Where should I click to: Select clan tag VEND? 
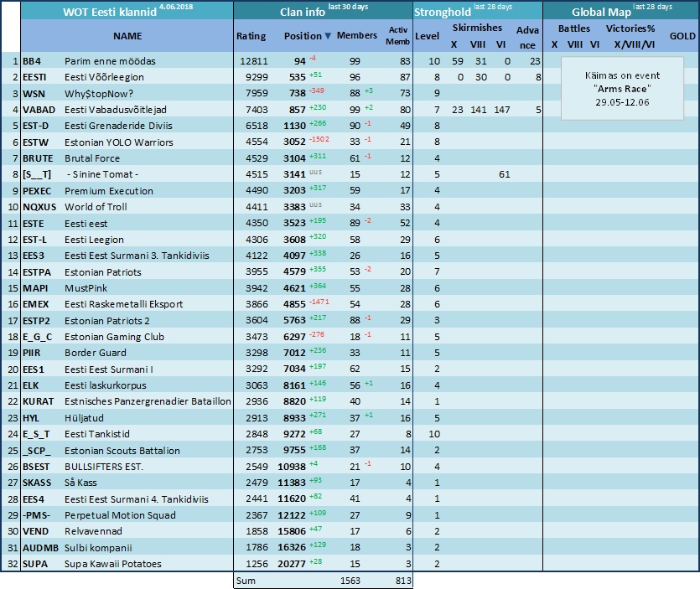click(x=36, y=531)
